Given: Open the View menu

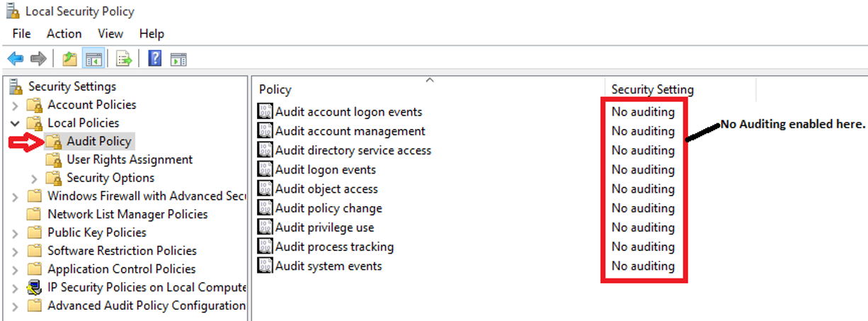Looking at the screenshot, I should coord(110,33).
